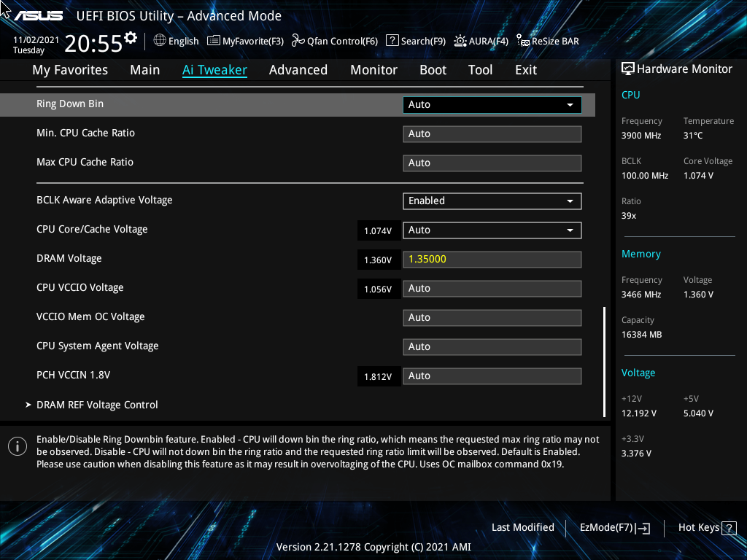
Task: Open Search(F9) question mark icon
Action: pyautogui.click(x=392, y=40)
